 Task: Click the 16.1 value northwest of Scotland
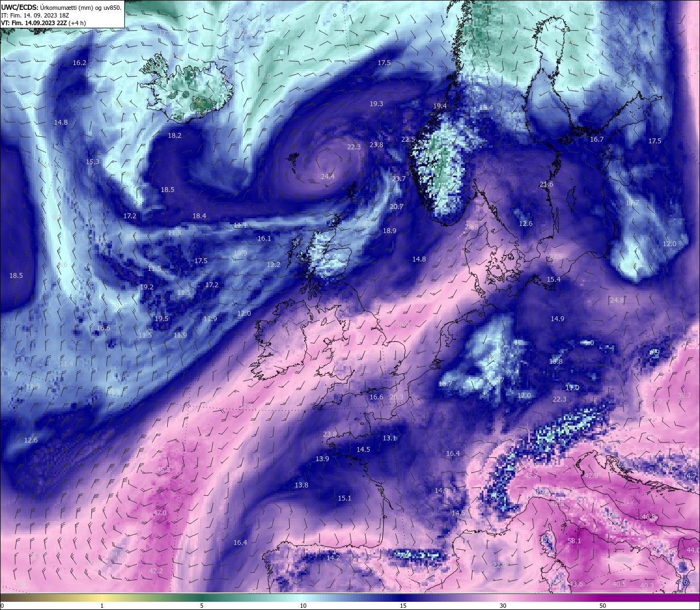[264, 239]
